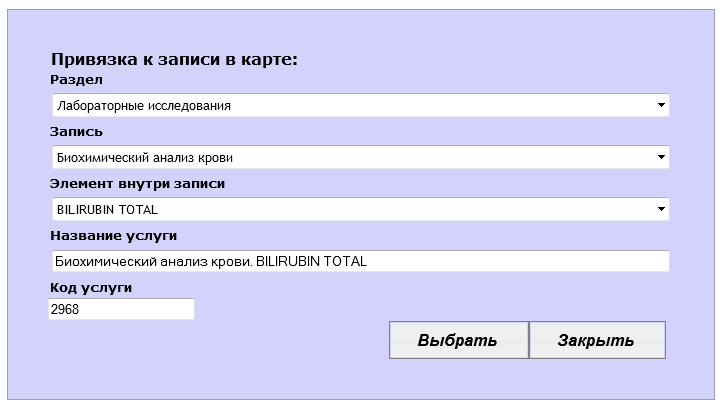The width and height of the screenshot is (722, 407).
Task: Click the Название услуги label
Action: (113, 236)
